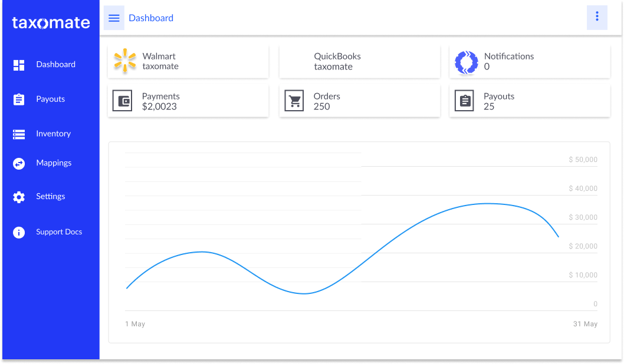Image resolution: width=624 pixels, height=364 pixels.
Task: Click the taxomate logo in sidebar
Action: [51, 23]
